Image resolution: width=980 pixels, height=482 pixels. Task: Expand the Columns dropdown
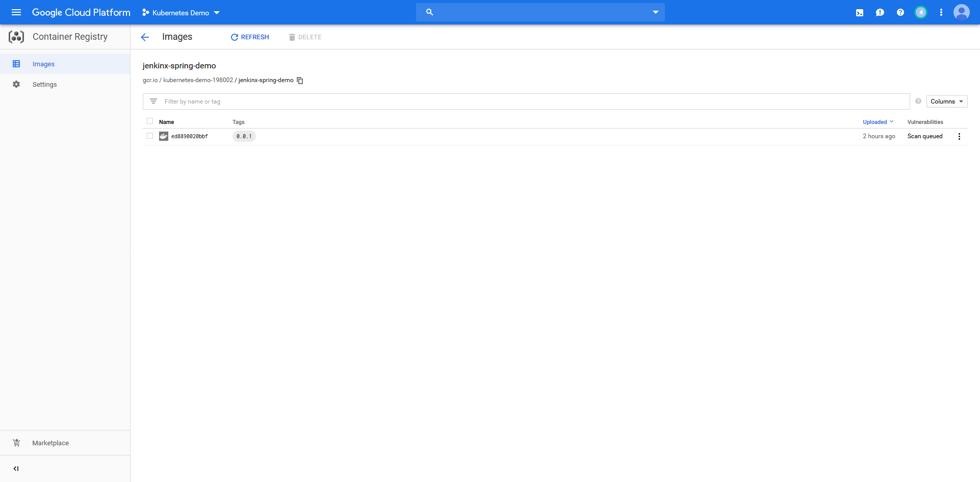pyautogui.click(x=946, y=102)
